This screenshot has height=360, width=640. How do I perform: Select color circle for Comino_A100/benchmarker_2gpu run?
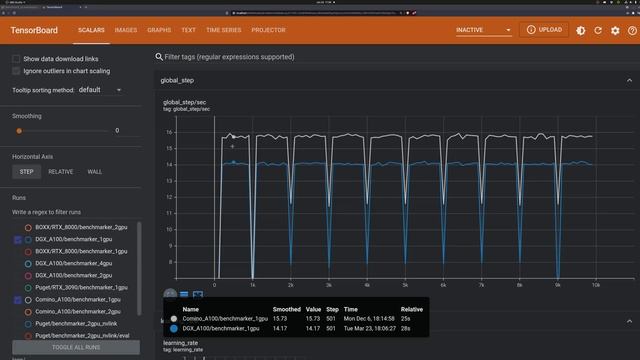point(28,312)
